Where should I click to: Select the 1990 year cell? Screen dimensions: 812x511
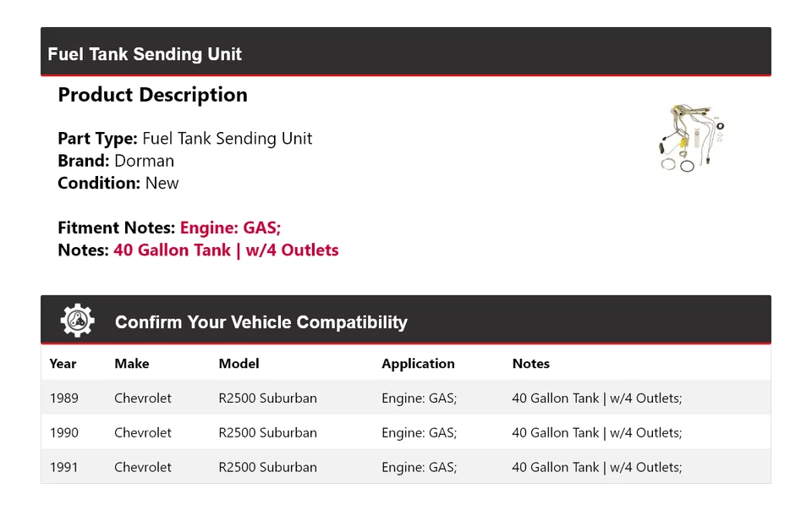tap(63, 432)
